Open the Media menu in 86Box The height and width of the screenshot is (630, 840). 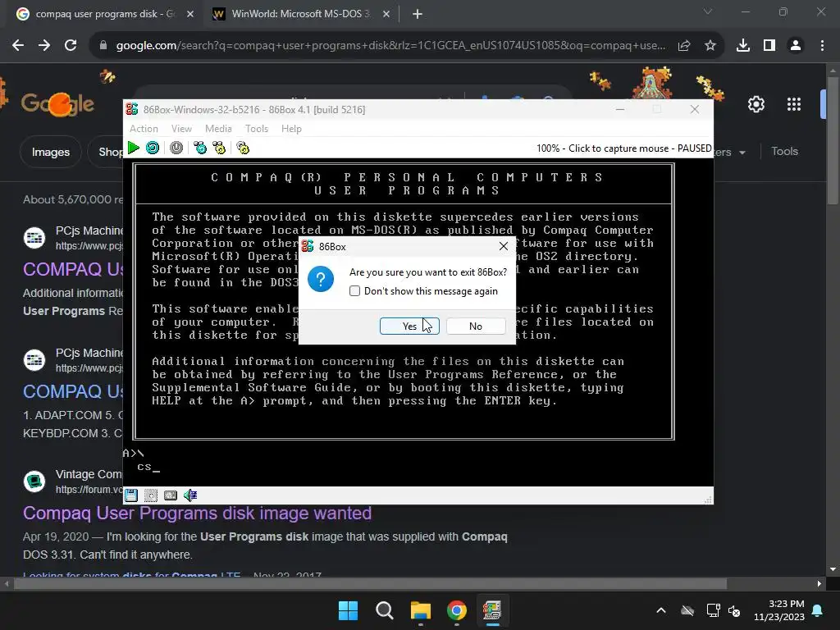pos(218,129)
